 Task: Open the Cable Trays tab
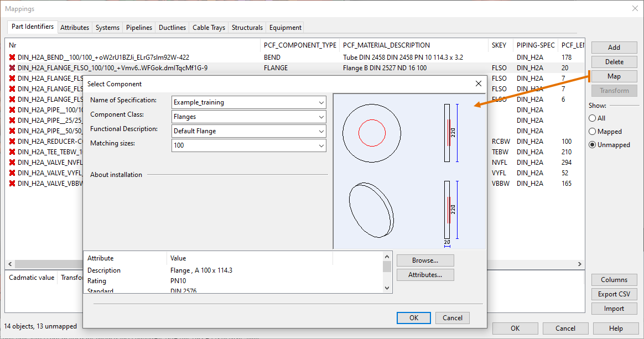(x=209, y=28)
